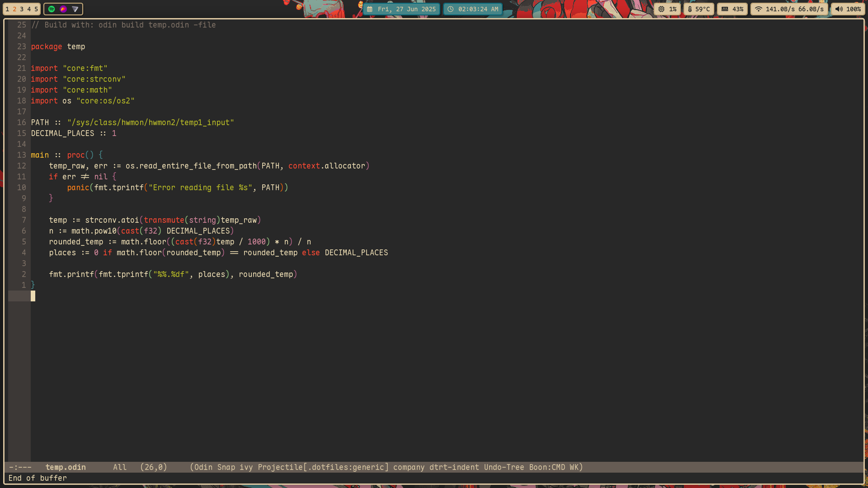Click the 43% memory usage module
The height and width of the screenshot is (488, 868).
point(732,9)
